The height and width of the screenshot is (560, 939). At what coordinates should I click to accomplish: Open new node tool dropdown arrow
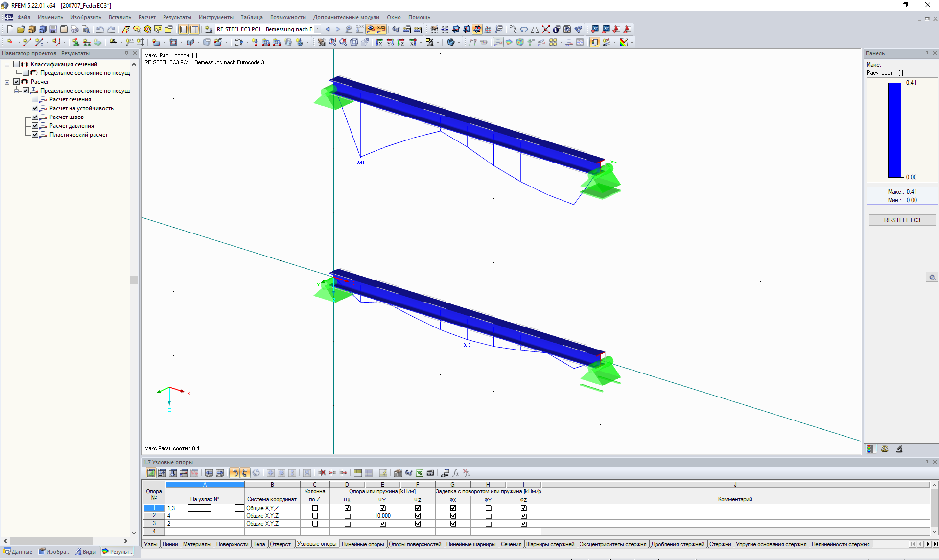coord(19,42)
